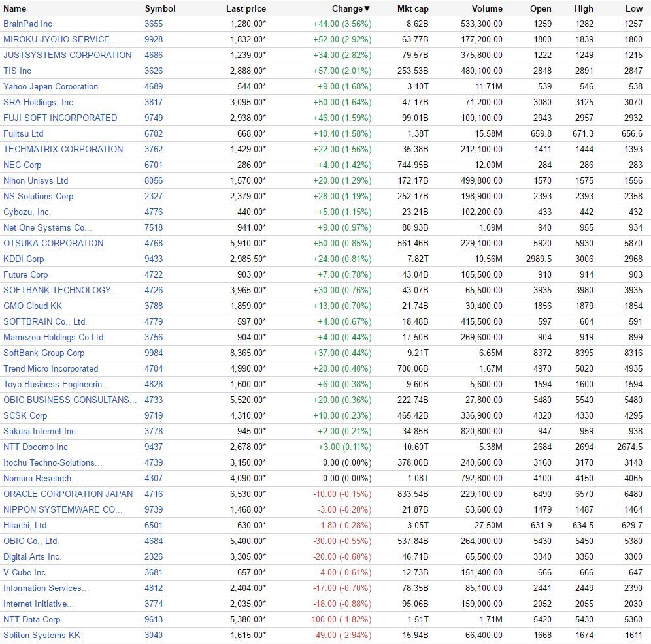Image resolution: width=651 pixels, height=644 pixels.
Task: Select market cap value 7.82T
Action: pos(417,259)
